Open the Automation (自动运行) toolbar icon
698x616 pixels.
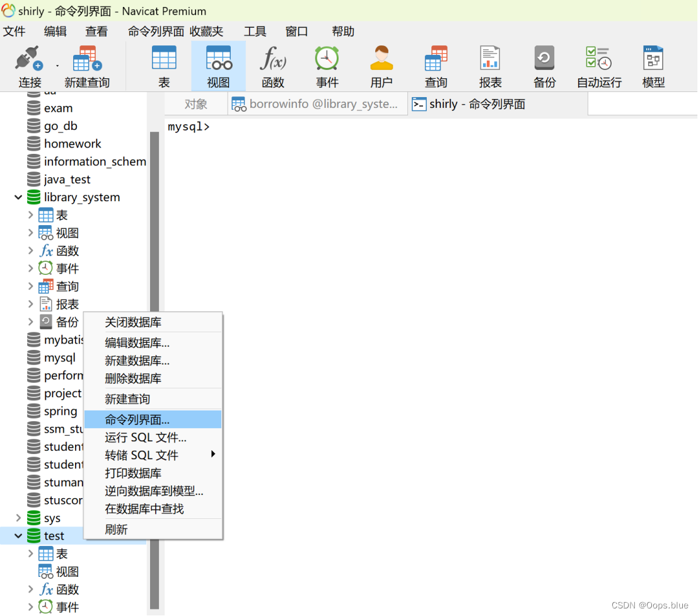[599, 58]
